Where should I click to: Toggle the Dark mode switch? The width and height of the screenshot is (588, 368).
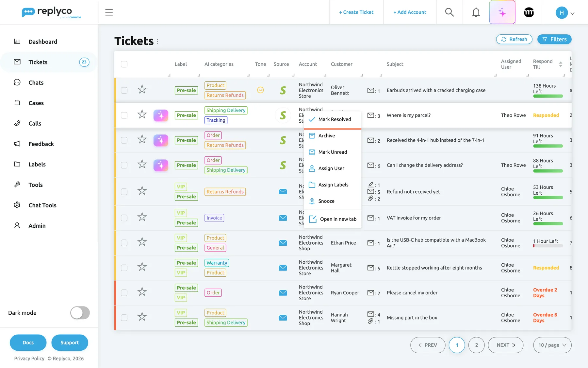click(x=80, y=313)
